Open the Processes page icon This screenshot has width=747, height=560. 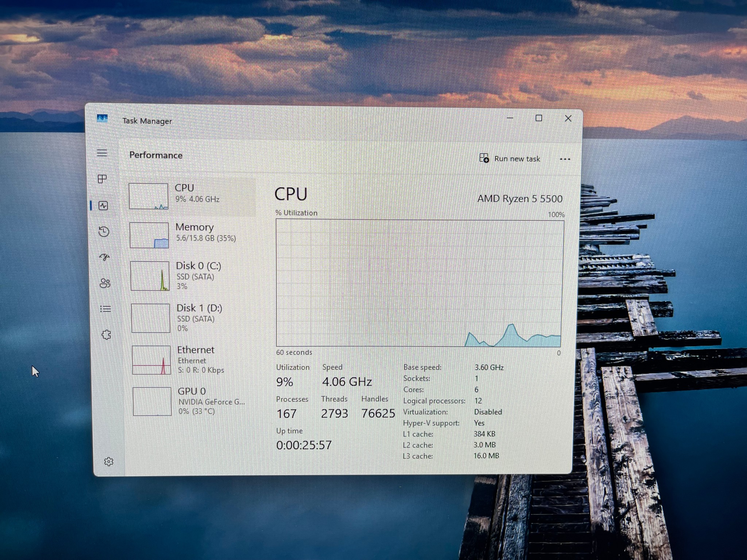tap(102, 179)
